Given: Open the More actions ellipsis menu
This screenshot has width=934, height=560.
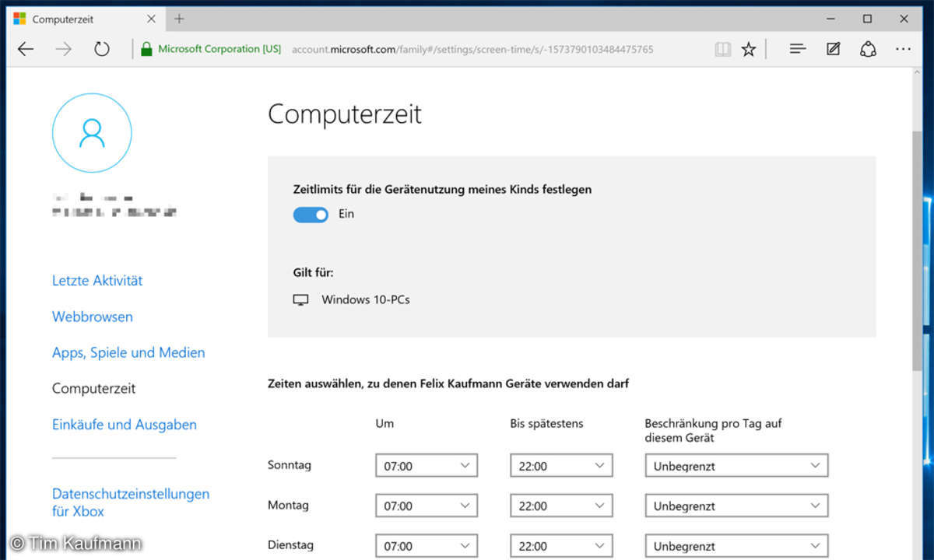Looking at the screenshot, I should tap(903, 49).
